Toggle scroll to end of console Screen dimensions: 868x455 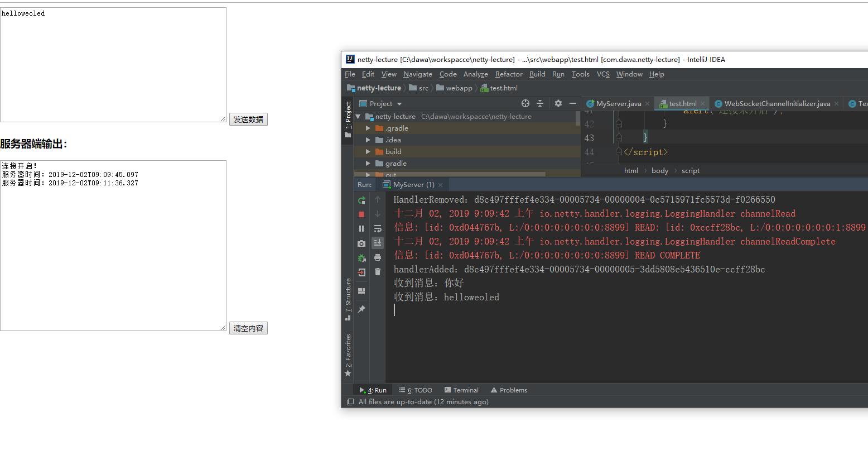378,243
